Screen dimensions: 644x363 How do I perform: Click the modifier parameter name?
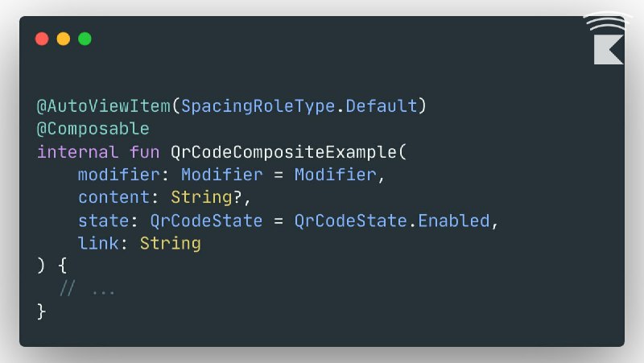(119, 175)
